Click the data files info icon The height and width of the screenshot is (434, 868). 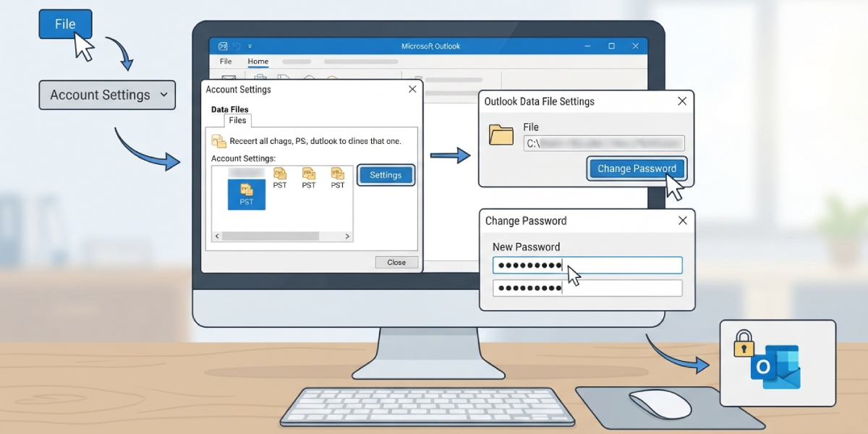click(x=218, y=141)
